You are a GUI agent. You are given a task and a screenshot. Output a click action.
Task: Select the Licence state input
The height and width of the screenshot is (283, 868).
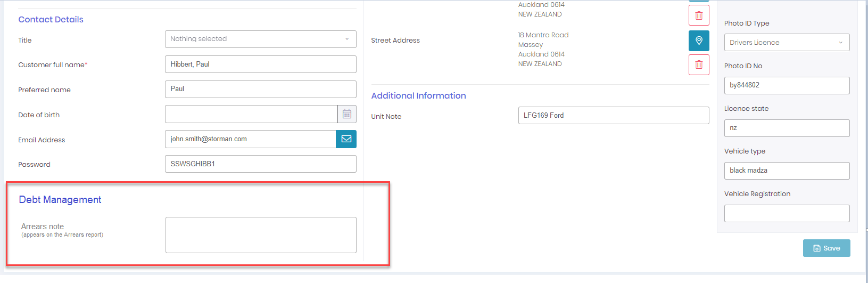click(786, 128)
